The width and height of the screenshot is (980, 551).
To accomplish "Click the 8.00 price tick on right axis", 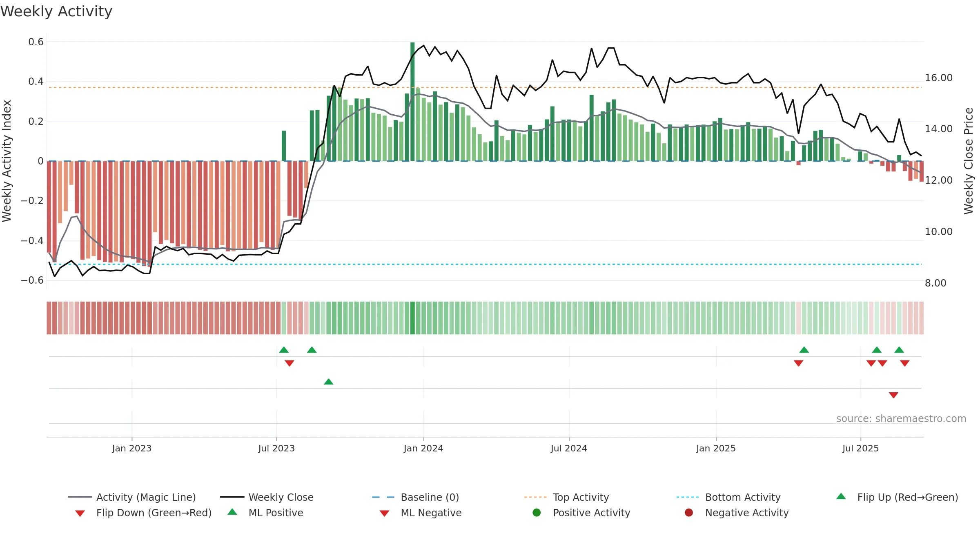I will pyautogui.click(x=935, y=283).
